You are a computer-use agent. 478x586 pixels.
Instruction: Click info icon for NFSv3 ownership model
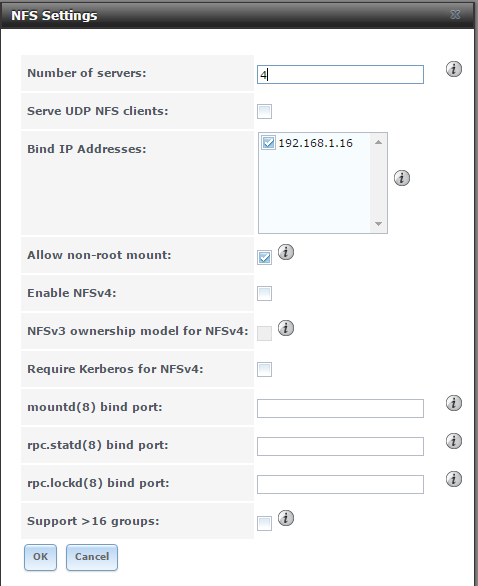(286, 328)
